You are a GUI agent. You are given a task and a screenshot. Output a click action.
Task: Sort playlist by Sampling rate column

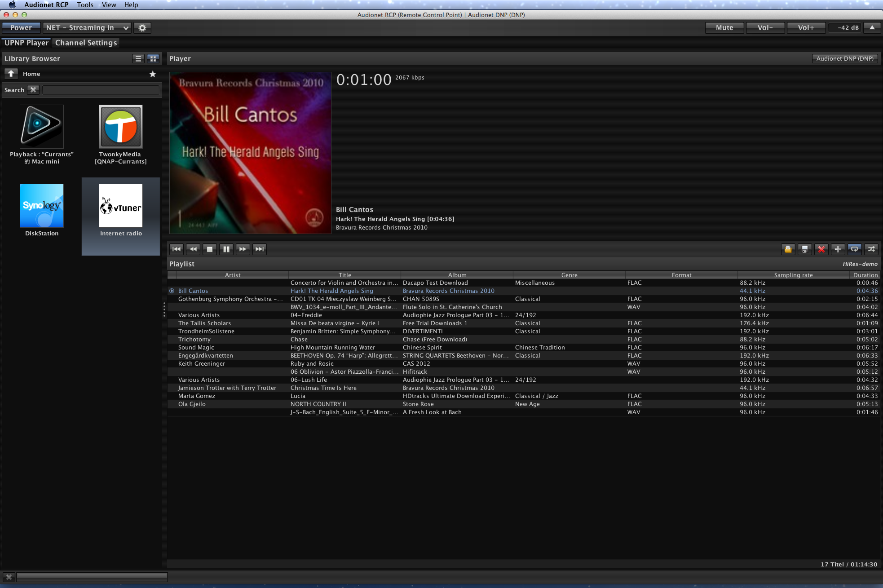tap(793, 275)
